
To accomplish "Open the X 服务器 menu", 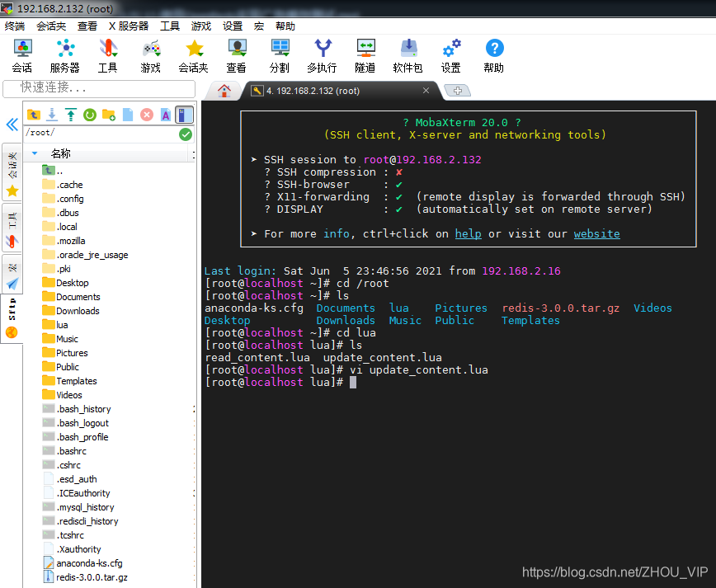I will click(129, 26).
